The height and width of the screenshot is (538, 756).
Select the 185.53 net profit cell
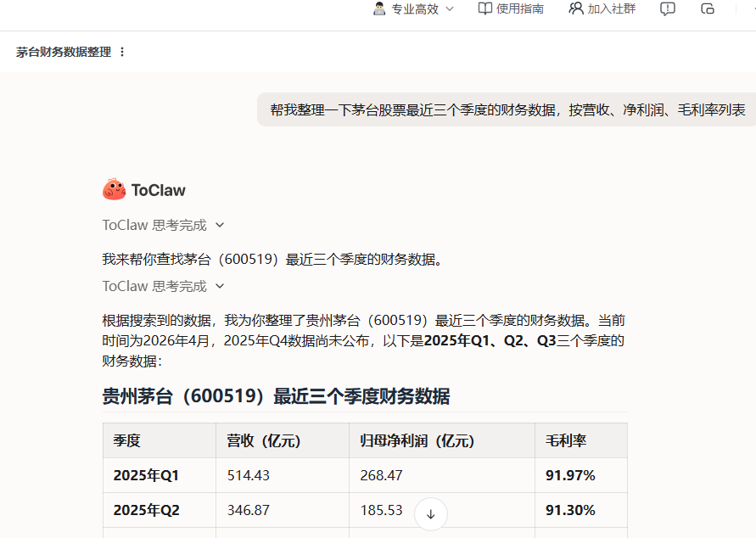[x=381, y=510]
